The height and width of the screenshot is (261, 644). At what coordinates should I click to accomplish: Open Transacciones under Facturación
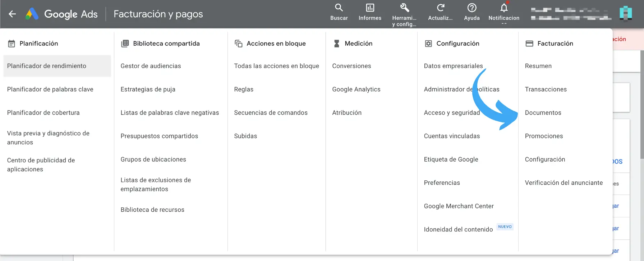click(x=546, y=89)
